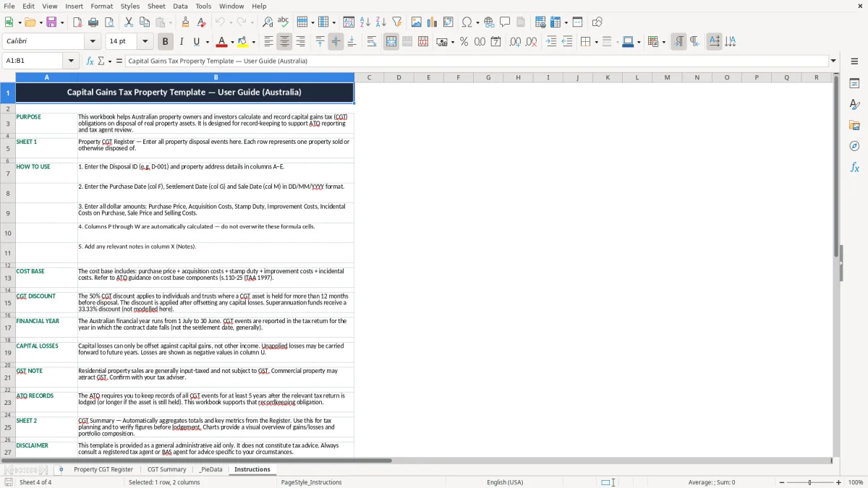Open the Borders dropdown arrow
This screenshot has width=868, height=488.
pyautogui.click(x=595, y=42)
